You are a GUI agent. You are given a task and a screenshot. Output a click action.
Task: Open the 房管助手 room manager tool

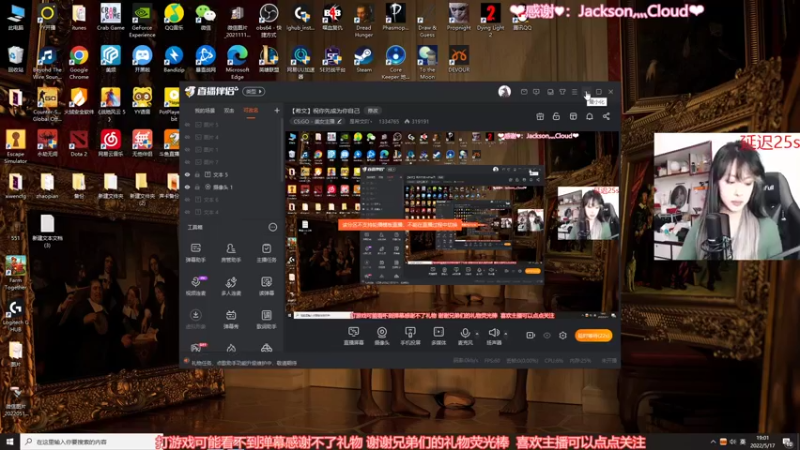[231, 253]
